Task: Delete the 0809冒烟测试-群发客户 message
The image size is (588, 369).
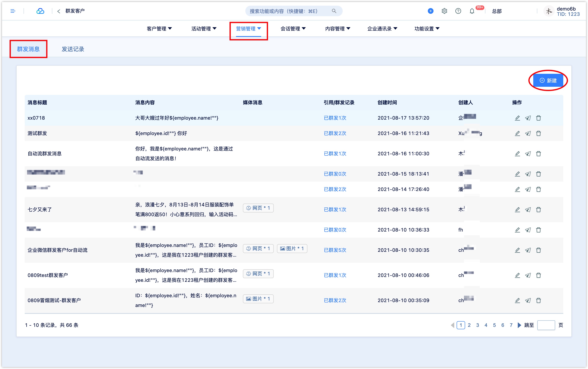Action: pos(539,300)
